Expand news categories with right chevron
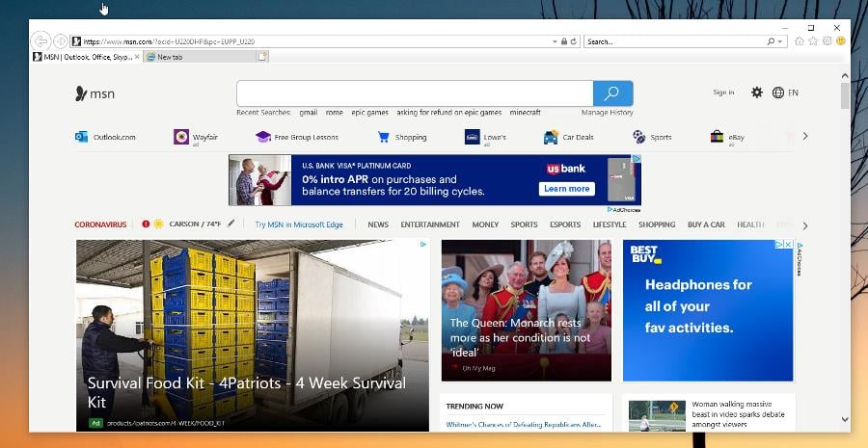 [805, 225]
